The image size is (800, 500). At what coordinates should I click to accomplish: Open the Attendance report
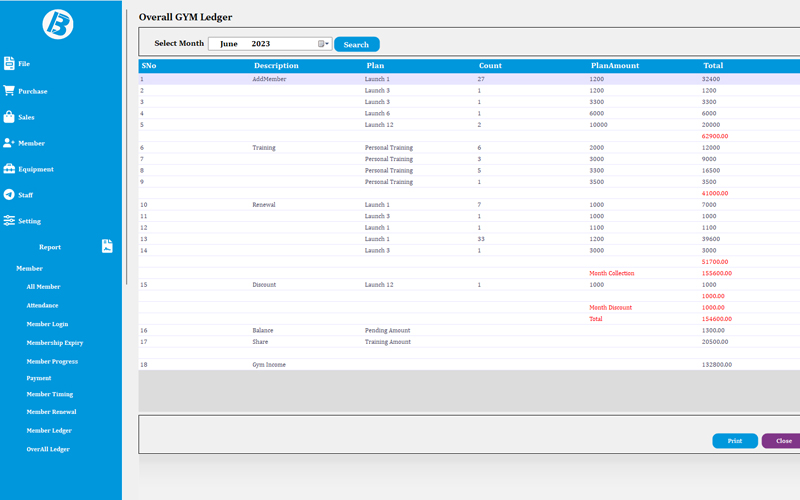(x=42, y=306)
